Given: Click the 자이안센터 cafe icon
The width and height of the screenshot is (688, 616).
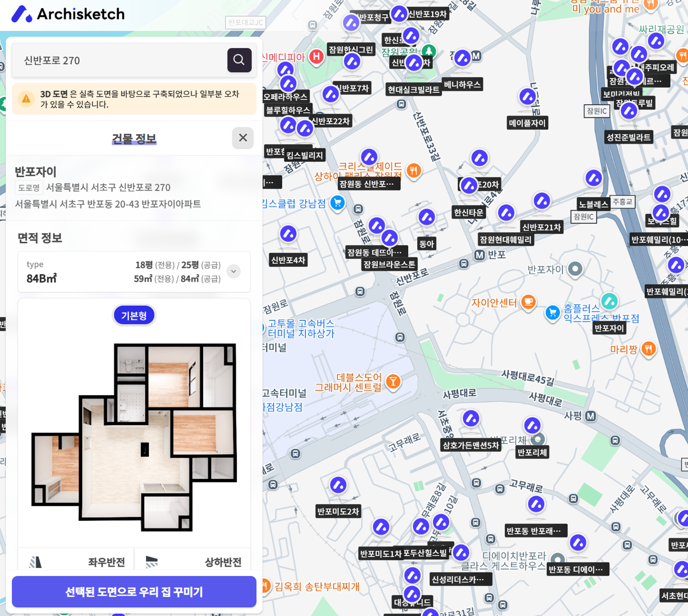Looking at the screenshot, I should [x=528, y=302].
